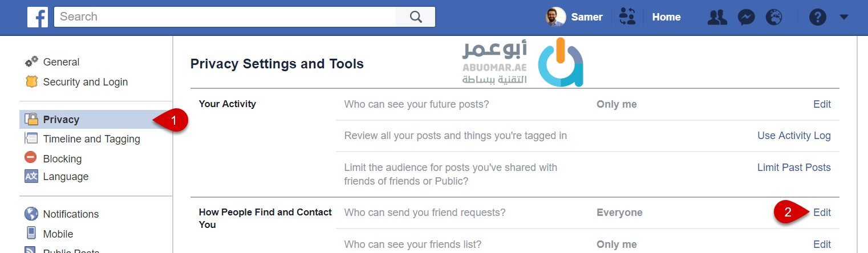Click the Use Activity Log link
868x253 pixels.
tap(794, 136)
